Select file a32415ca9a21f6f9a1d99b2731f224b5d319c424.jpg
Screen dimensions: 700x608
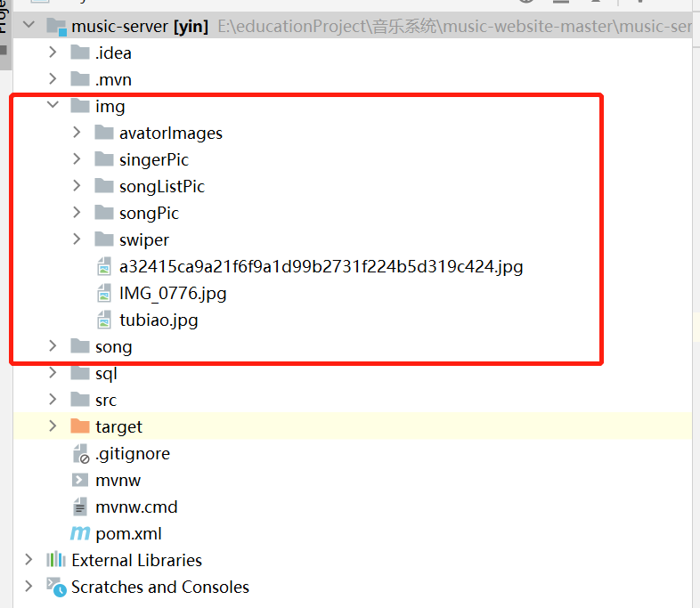[x=321, y=266]
